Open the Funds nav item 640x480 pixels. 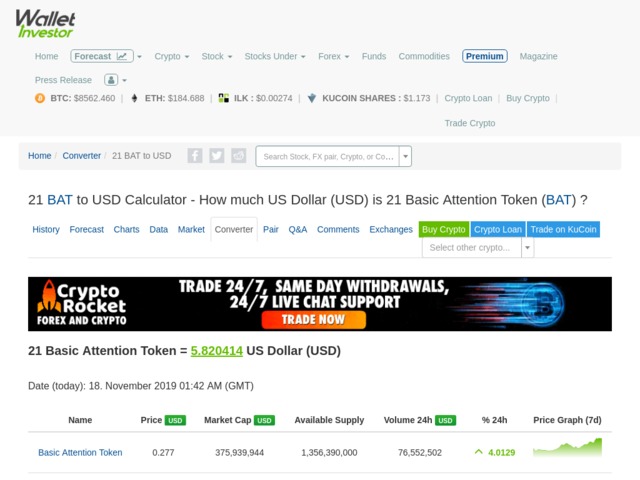click(x=374, y=56)
